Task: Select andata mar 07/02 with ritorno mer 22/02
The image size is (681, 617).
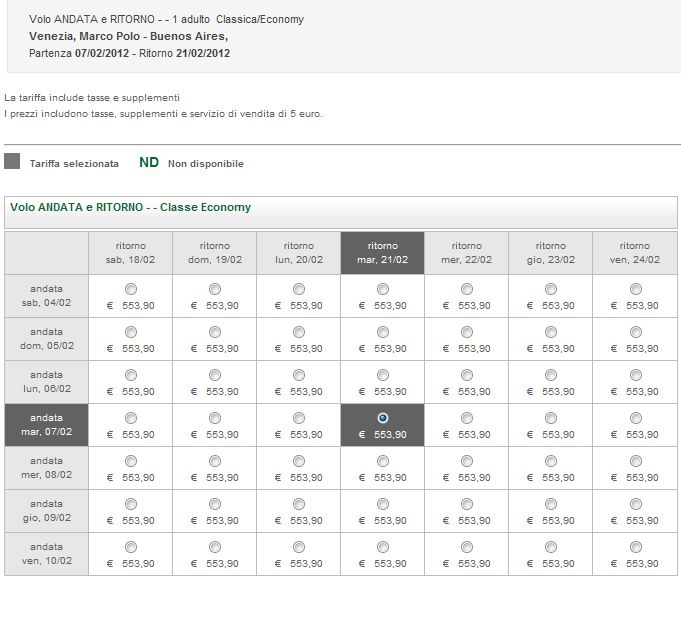Action: tap(466, 418)
